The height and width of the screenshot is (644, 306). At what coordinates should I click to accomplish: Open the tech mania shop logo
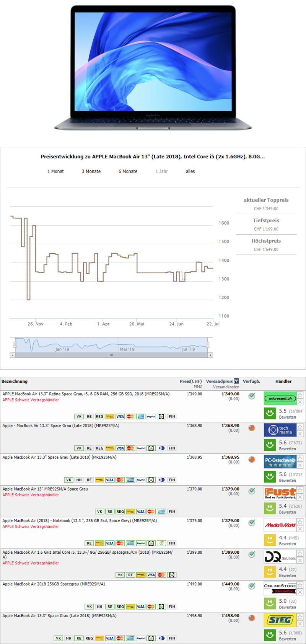point(280,430)
